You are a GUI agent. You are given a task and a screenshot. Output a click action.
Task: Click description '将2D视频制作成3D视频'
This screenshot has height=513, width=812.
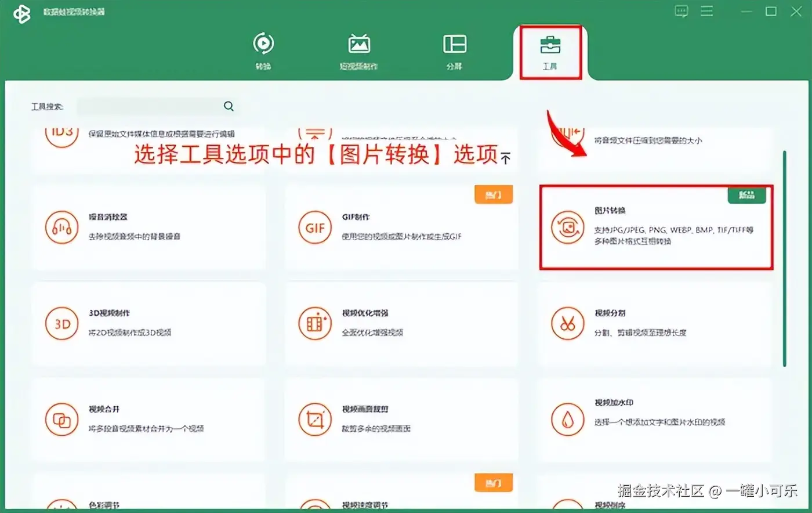tap(130, 333)
